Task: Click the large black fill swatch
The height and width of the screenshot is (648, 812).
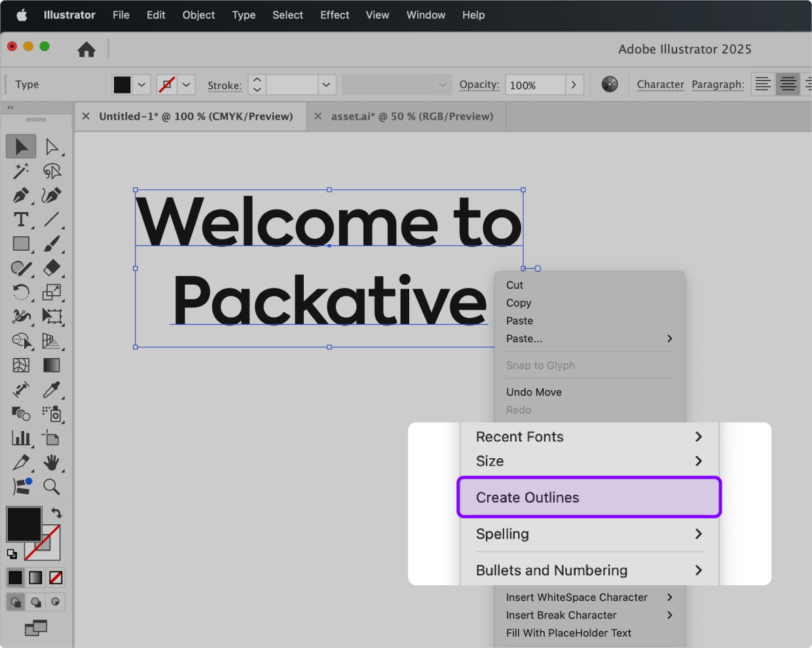Action: pyautogui.click(x=24, y=523)
